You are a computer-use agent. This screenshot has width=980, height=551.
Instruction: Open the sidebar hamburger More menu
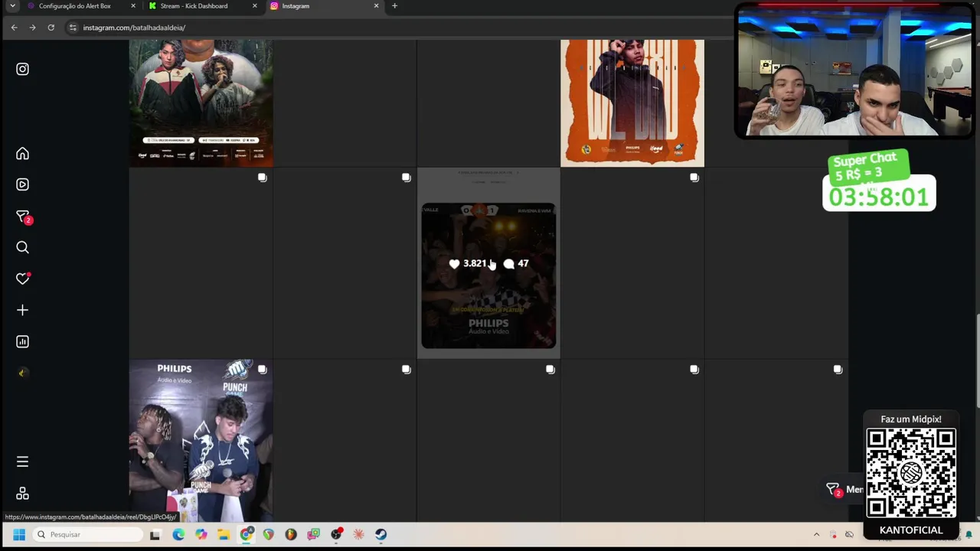point(22,461)
